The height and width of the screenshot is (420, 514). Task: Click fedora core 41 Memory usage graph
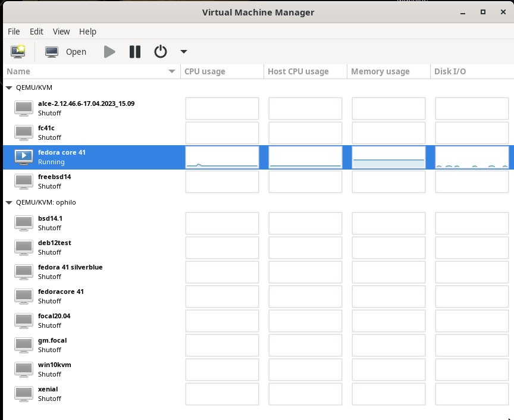388,158
